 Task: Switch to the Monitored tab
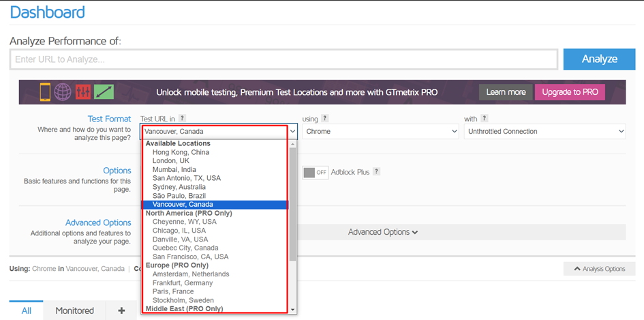[x=74, y=310]
